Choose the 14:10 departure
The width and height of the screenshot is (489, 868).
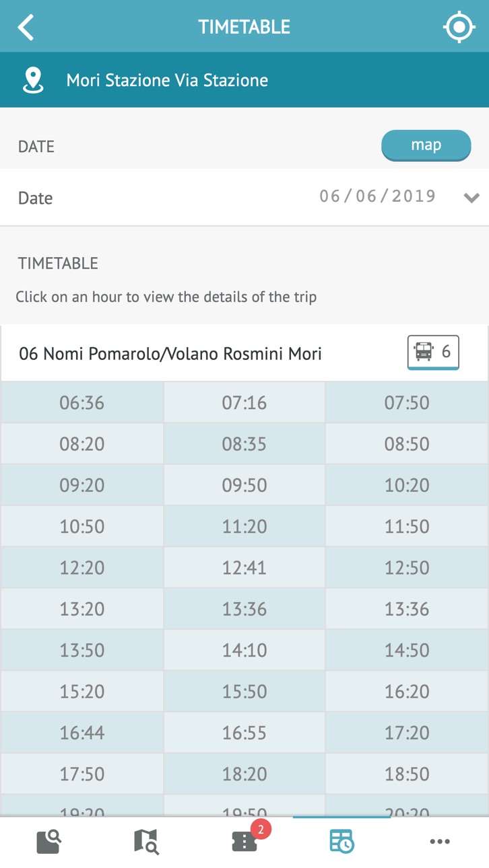(x=244, y=650)
